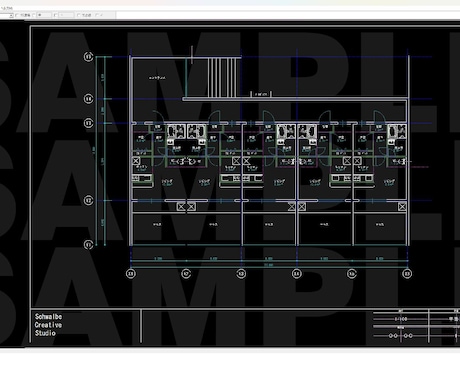This screenshot has height=380, width=460.
Task: Click the boxed label right of the staircase
Action: click(261, 94)
